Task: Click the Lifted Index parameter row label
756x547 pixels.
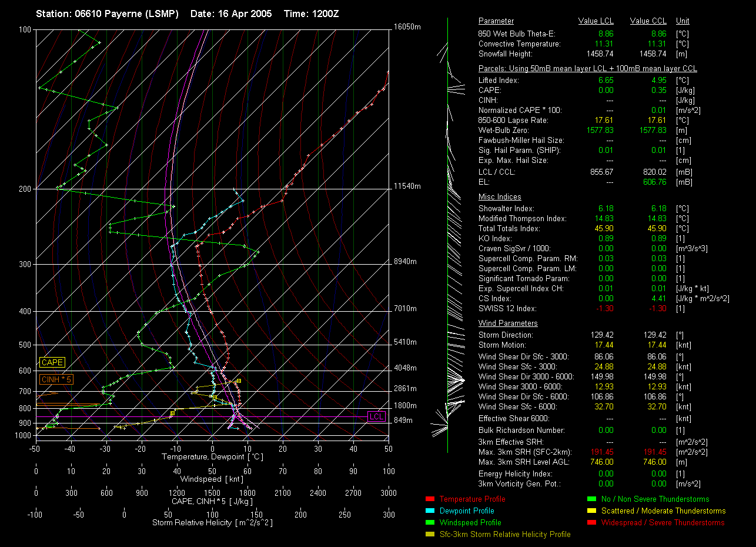Action: (499, 81)
